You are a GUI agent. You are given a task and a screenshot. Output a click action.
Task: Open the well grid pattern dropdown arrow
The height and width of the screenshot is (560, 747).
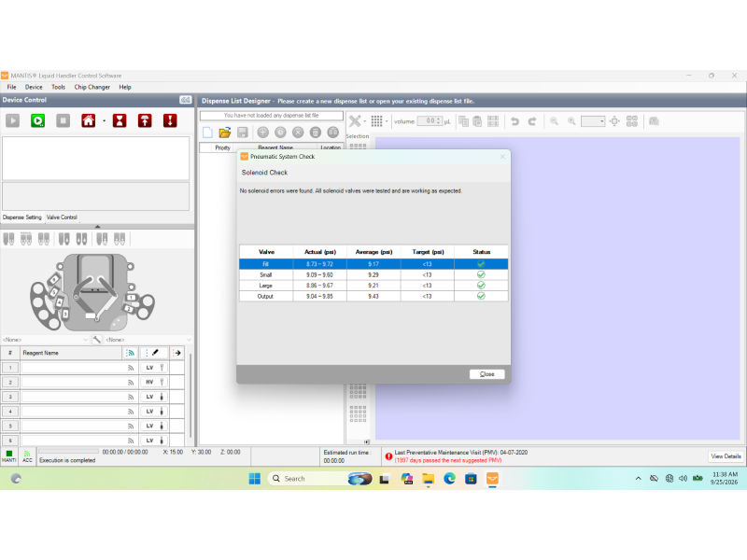387,121
